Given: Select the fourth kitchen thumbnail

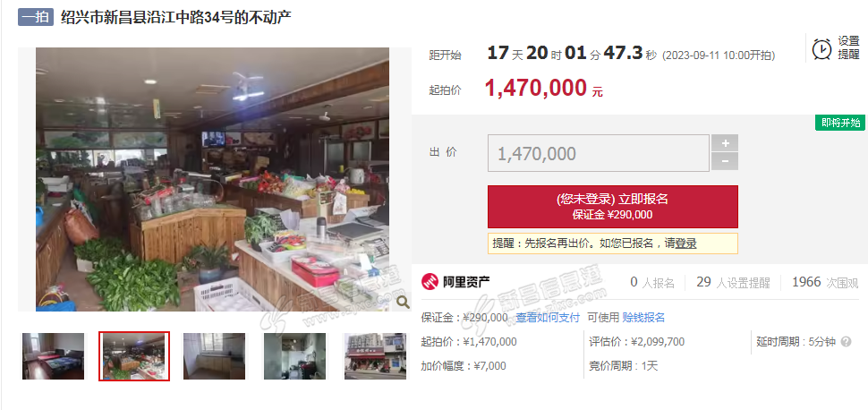Looking at the screenshot, I should 294,355.
